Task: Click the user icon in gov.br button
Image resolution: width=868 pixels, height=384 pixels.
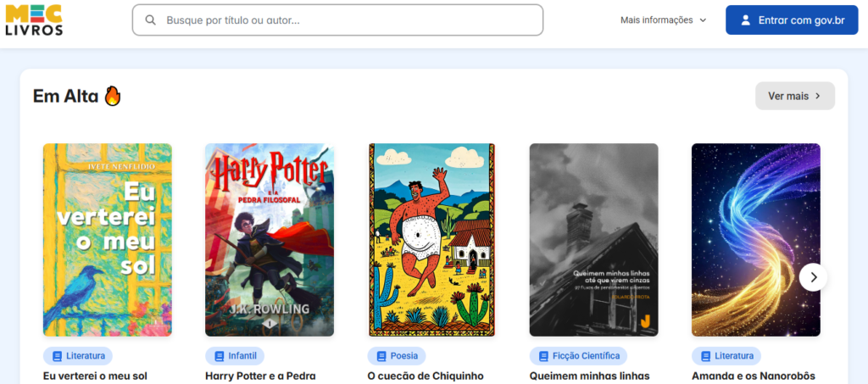Action: (745, 20)
